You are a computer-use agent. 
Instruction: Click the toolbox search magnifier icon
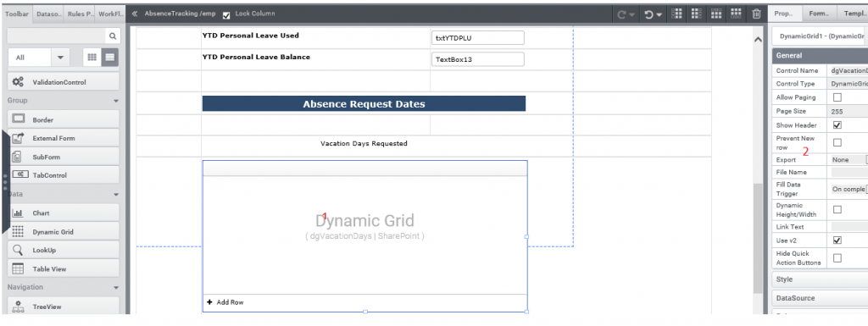click(113, 36)
